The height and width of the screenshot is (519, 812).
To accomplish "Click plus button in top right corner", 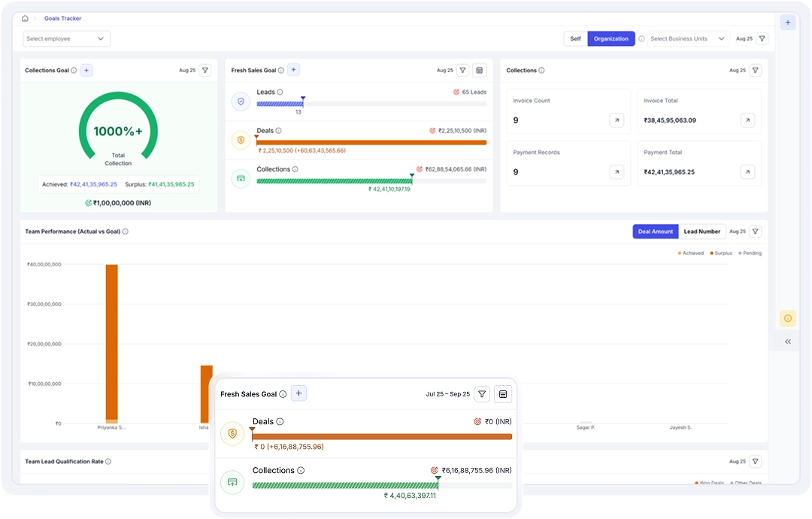I will 788,23.
